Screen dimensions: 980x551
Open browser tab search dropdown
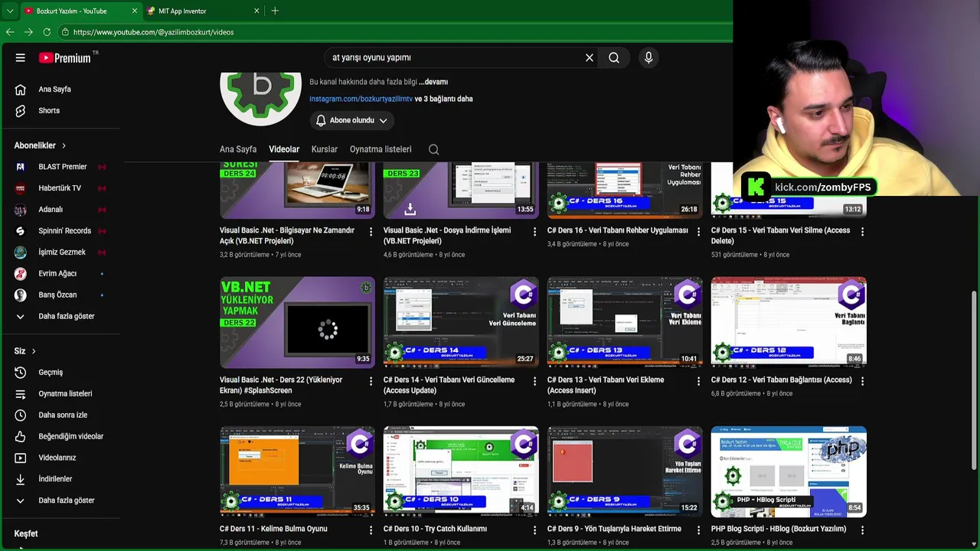9,11
